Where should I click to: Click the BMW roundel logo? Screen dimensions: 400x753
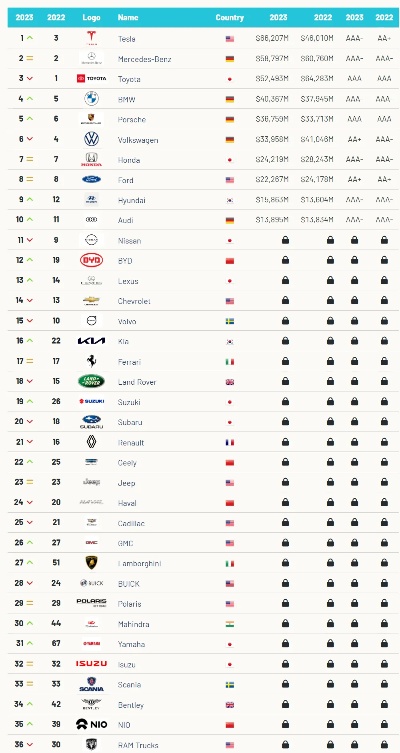pos(91,99)
